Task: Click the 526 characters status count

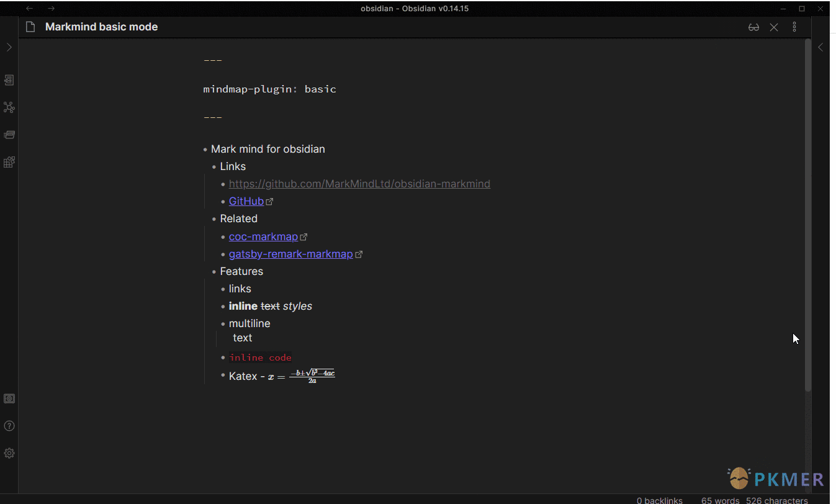Action: click(777, 500)
